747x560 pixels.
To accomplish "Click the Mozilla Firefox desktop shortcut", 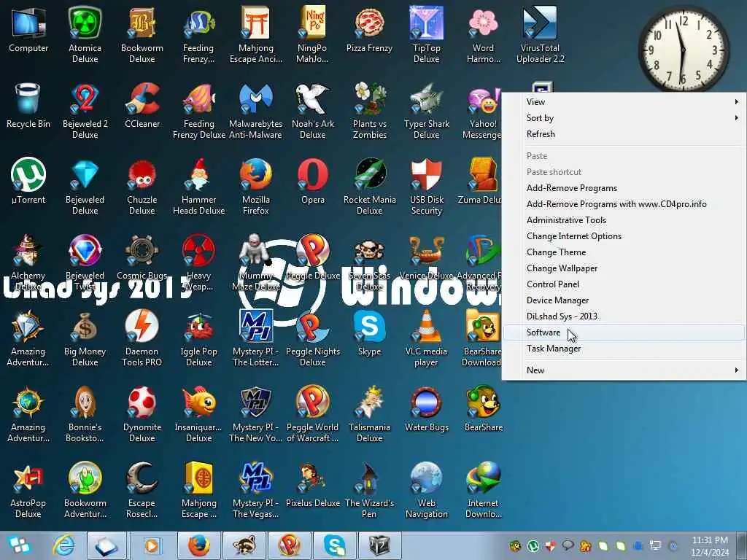I will click(x=256, y=186).
